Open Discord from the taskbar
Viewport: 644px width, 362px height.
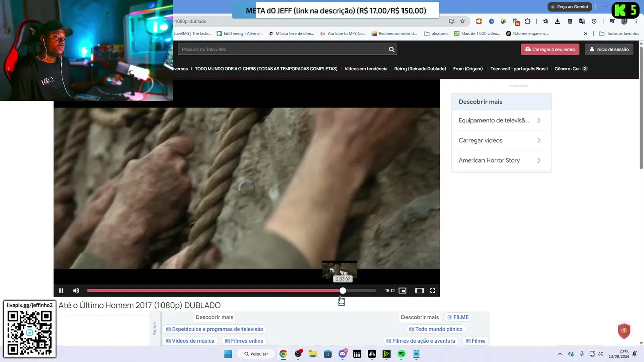tap(343, 354)
